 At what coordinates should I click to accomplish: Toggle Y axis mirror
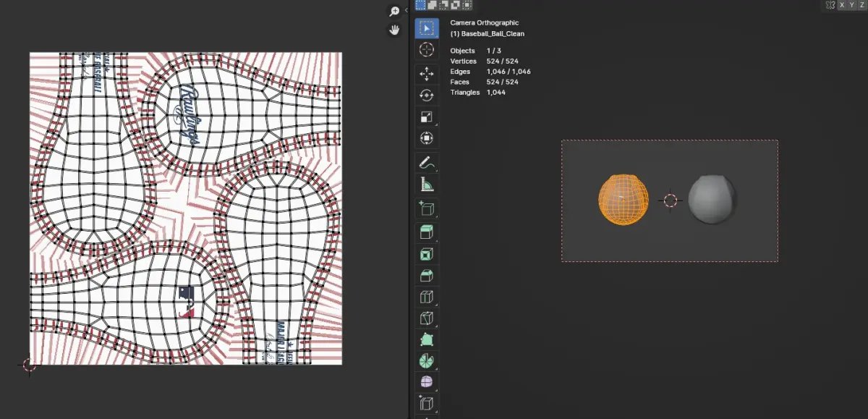coord(852,5)
